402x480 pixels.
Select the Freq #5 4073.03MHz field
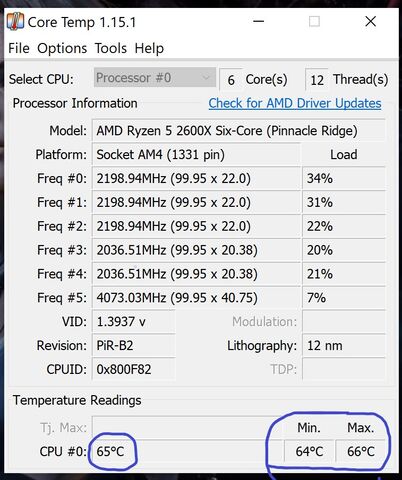[x=196, y=298]
